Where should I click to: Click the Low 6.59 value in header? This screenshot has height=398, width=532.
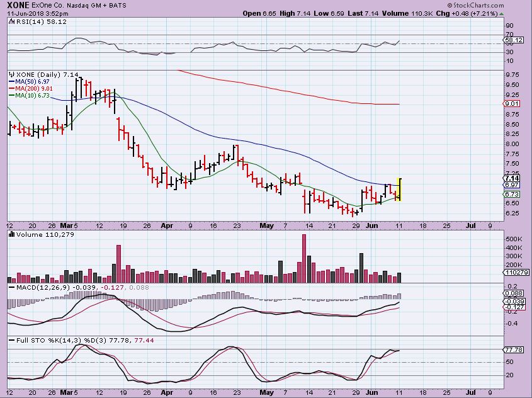[329, 14]
